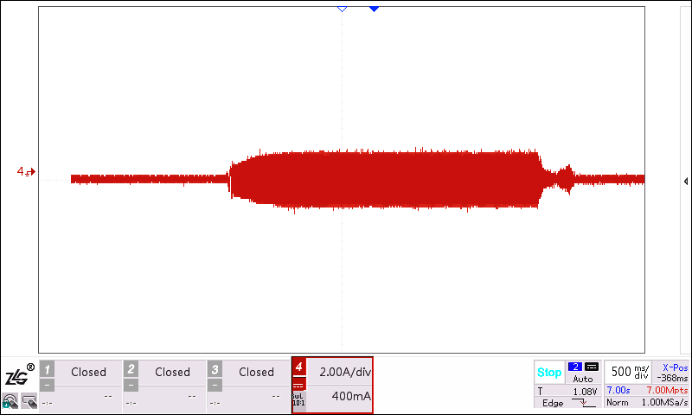Click the red current waveform burst
The image size is (693, 416).
click(385, 179)
